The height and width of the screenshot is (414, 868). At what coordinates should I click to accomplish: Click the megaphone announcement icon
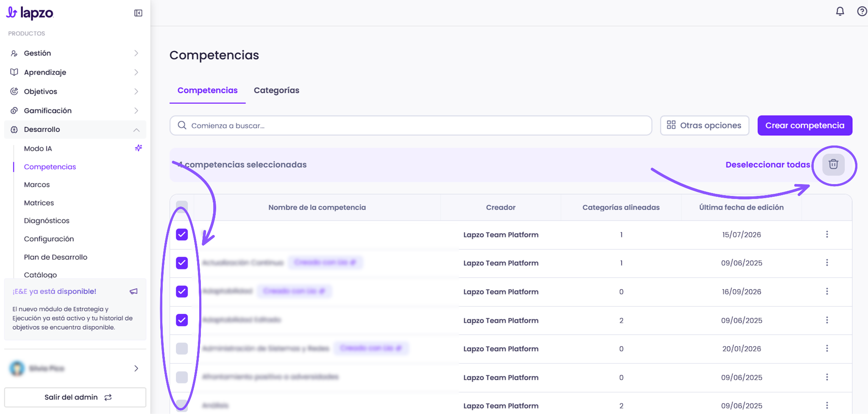pos(134,291)
